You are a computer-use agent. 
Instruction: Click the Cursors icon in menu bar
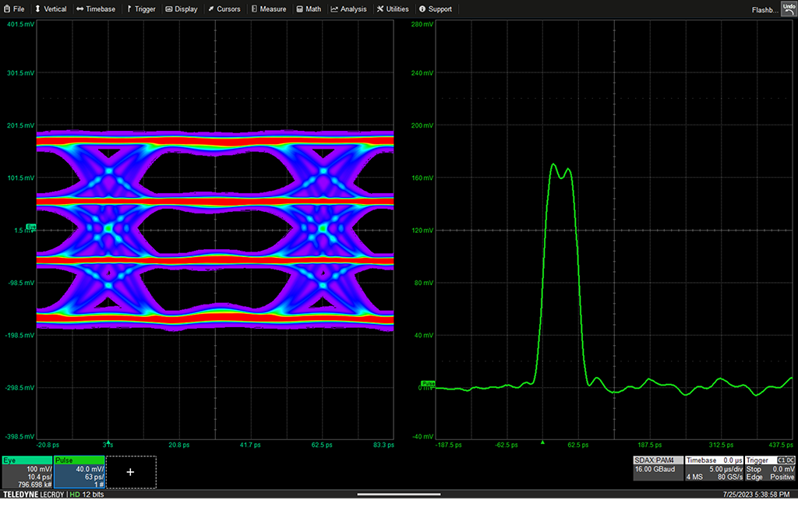224,9
